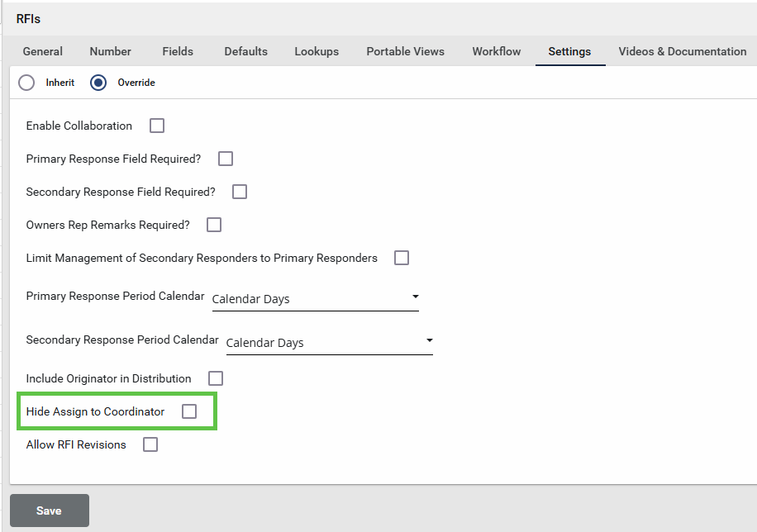This screenshot has width=757, height=532.
Task: Check Limit Management of Secondary Responders
Action: point(402,258)
